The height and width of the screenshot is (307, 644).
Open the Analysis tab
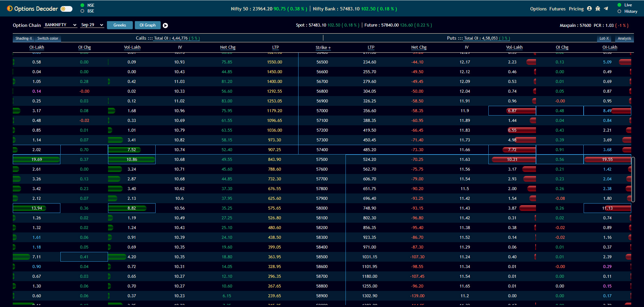624,38
